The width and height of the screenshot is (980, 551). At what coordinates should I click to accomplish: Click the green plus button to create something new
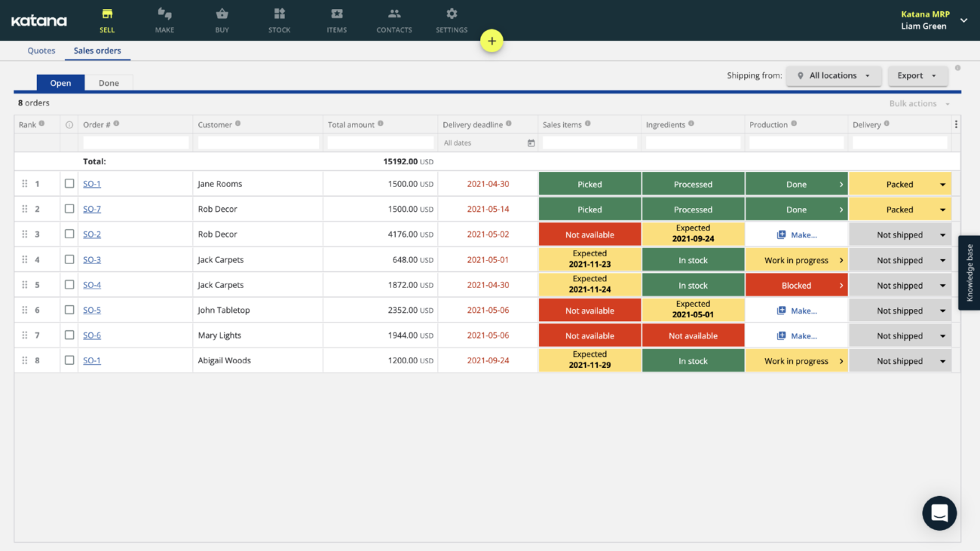coord(492,41)
